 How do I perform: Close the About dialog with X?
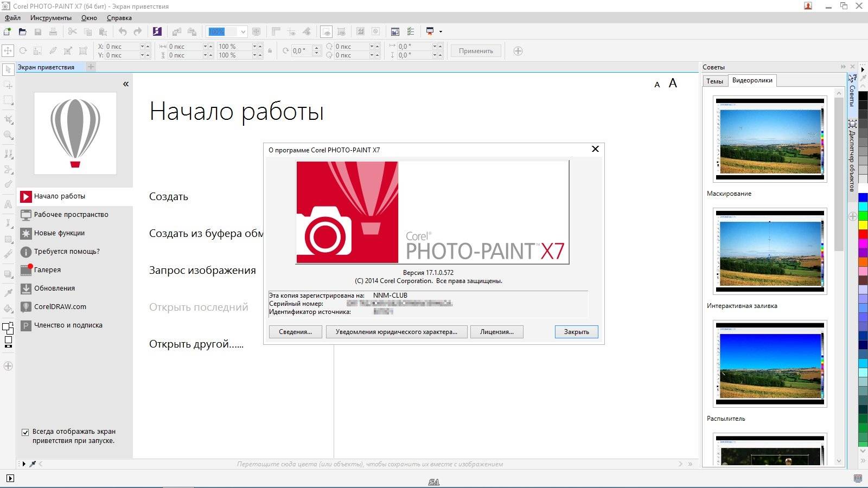(x=595, y=149)
